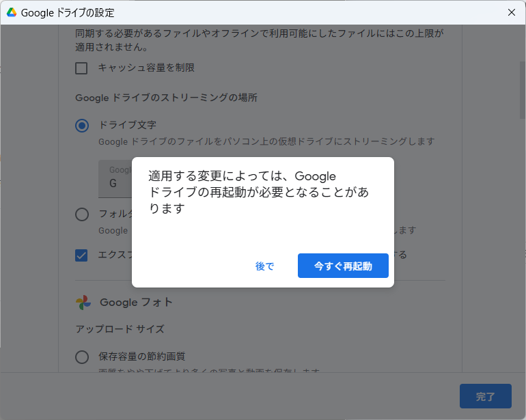
Task: Click the restart notice message text
Action: (260, 192)
